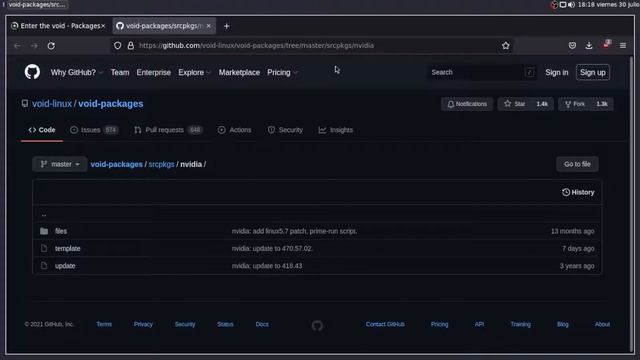The image size is (640, 360).
Task: Open the Firefox hamburger menu
Action: coord(623,46)
